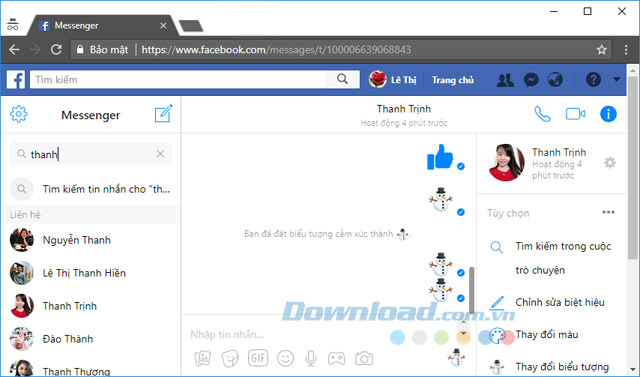Open Thanh Trịnh conversation settings gear
The height and width of the screenshot is (377, 640).
610,163
